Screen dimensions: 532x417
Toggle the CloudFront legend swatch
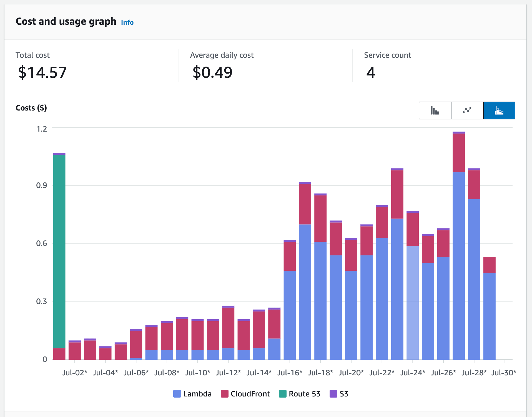(225, 394)
